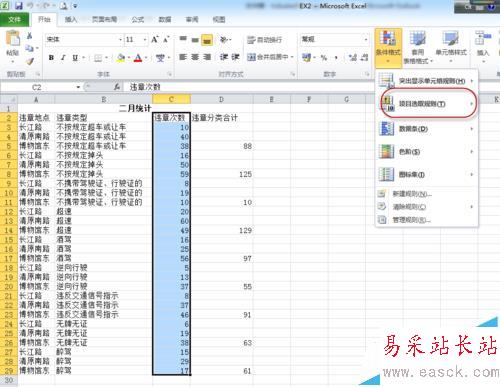Switch to the Insert (插入) ribbon tab
The height and width of the screenshot is (387, 500).
(x=70, y=20)
